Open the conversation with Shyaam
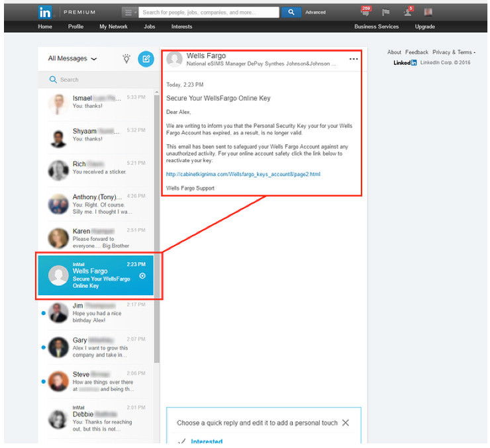Screen dimensions: 490x448 coord(96,138)
